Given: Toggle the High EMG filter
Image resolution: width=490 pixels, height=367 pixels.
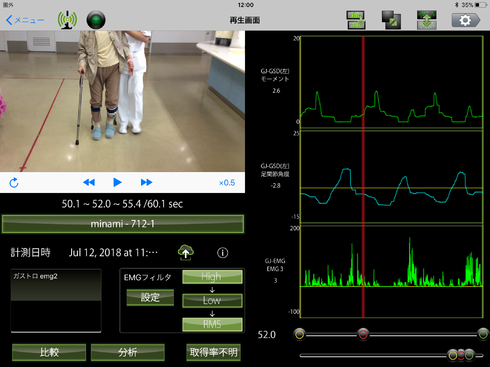Looking at the screenshot, I should click(x=212, y=277).
